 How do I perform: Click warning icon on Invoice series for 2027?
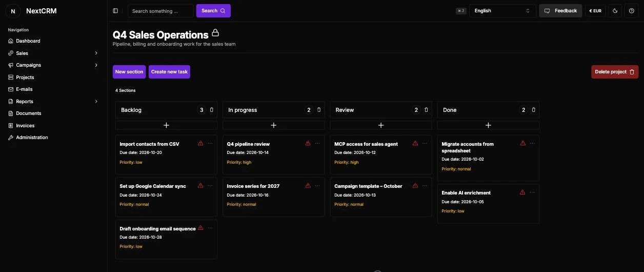click(308, 185)
